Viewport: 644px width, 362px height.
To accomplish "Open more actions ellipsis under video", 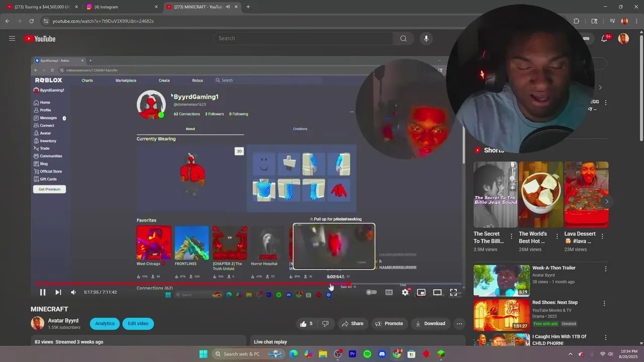I will pyautogui.click(x=459, y=324).
